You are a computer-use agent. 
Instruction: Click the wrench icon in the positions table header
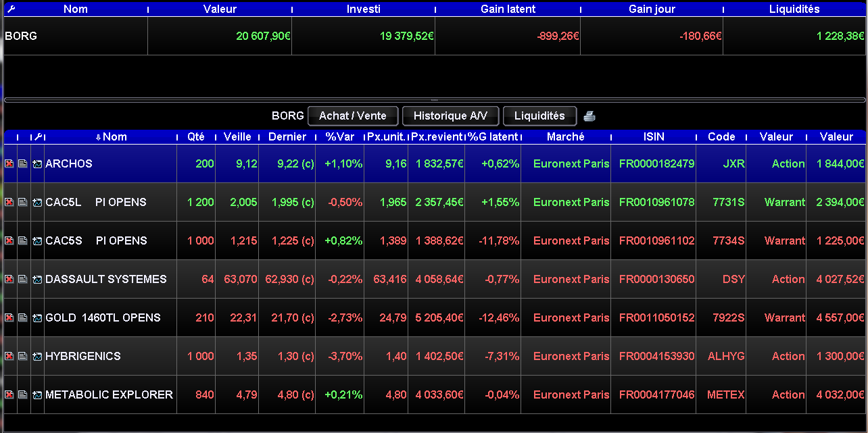[38, 136]
